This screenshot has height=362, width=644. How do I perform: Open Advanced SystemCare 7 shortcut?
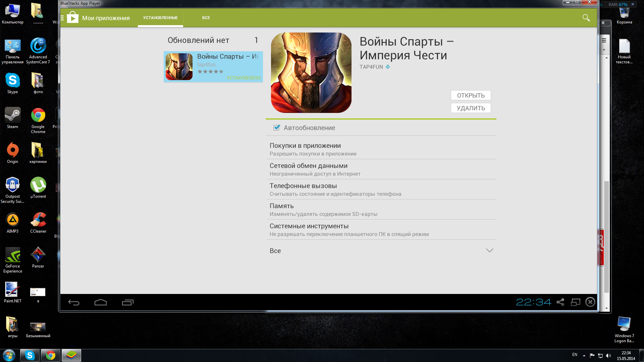pyautogui.click(x=38, y=51)
